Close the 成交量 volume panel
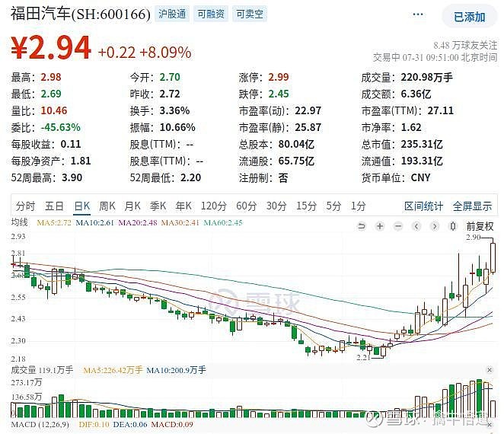 (490, 370)
